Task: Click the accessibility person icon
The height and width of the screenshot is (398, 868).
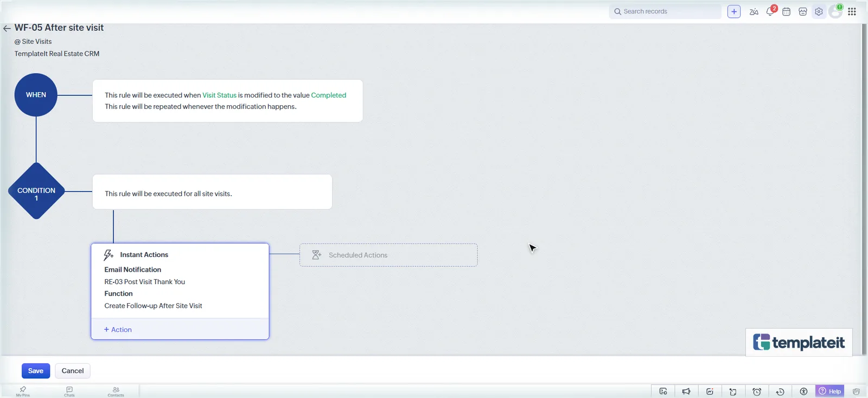Action: (x=803, y=391)
